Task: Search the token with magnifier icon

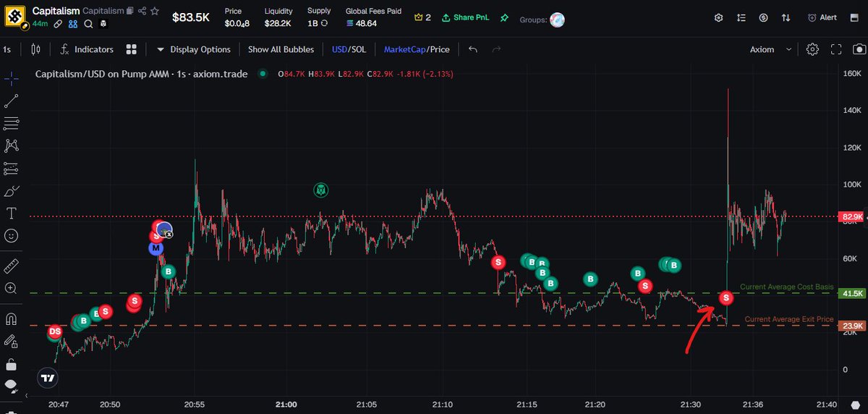Action: click(88, 24)
